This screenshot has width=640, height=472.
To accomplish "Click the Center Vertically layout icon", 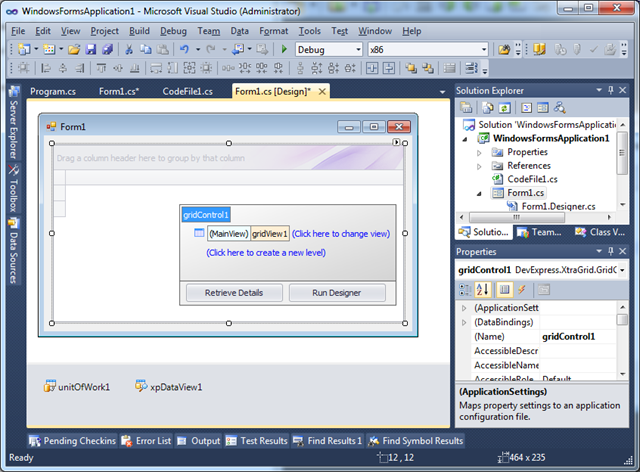I will (389, 68).
